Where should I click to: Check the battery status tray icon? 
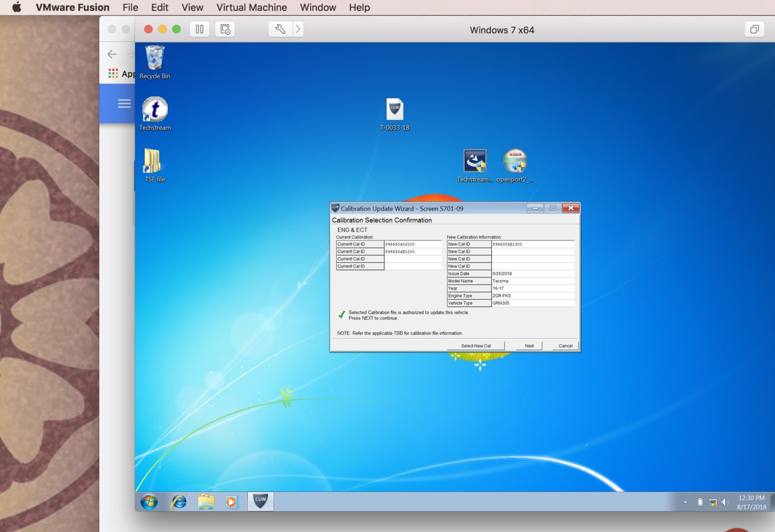(x=700, y=502)
